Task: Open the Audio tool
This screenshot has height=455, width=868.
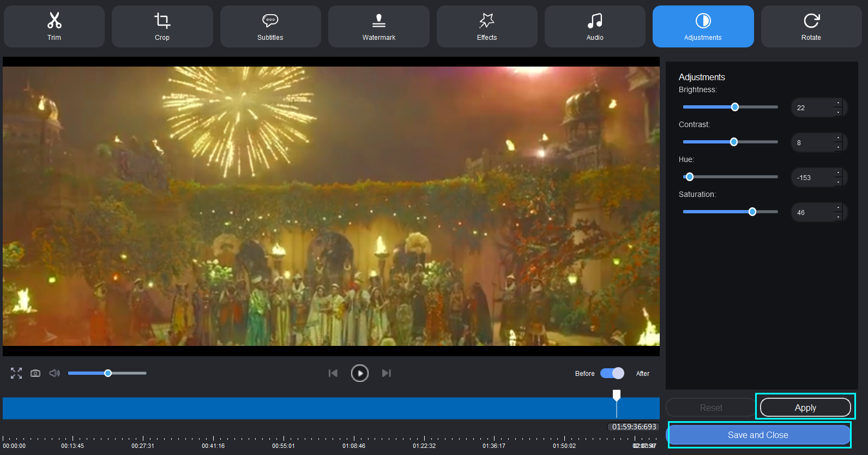Action: [595, 27]
